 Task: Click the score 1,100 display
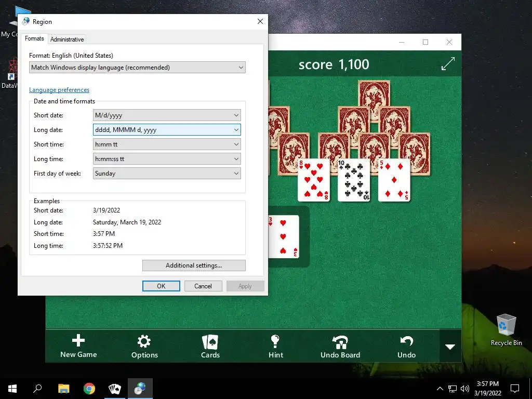point(334,64)
